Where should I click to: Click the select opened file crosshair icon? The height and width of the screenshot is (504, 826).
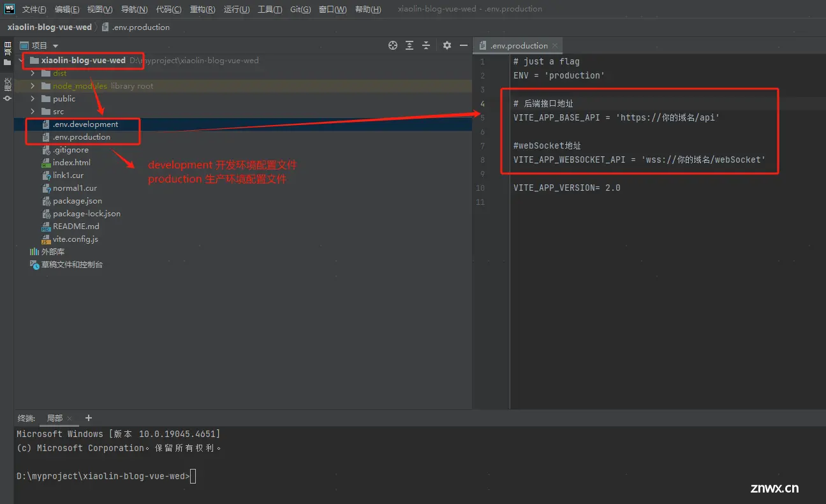(x=393, y=45)
